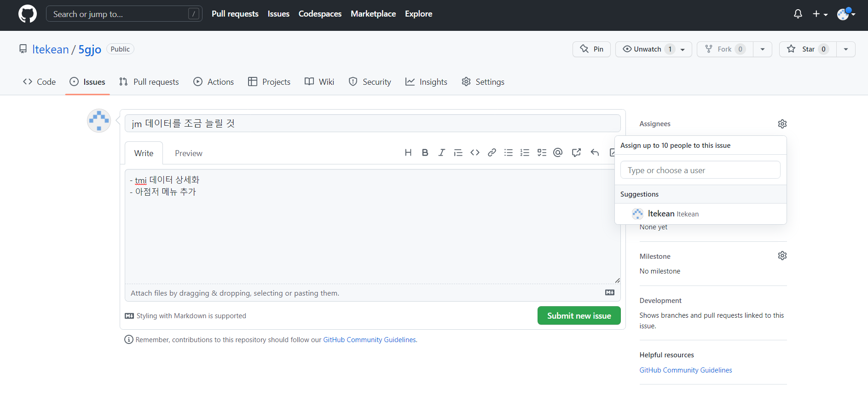
Task: Open the Insights tab
Action: (x=426, y=82)
